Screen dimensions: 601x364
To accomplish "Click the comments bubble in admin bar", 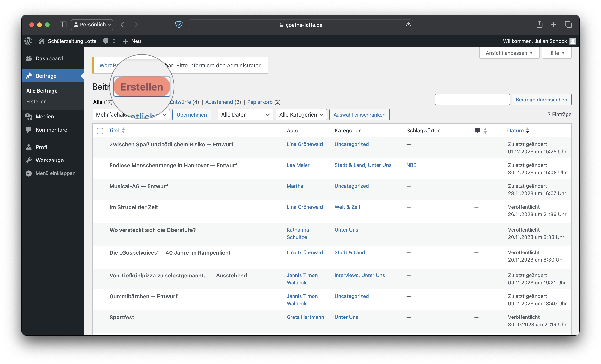I will pyautogui.click(x=106, y=41).
